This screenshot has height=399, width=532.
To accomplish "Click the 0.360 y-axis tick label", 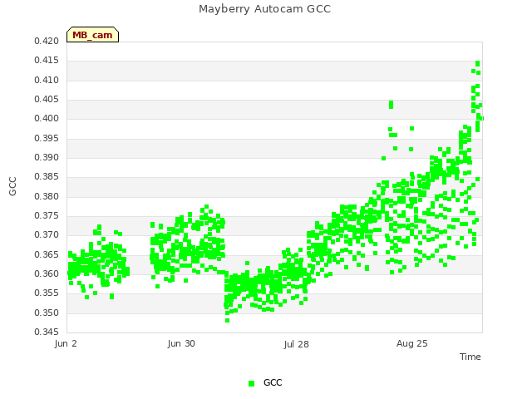I will pyautogui.click(x=47, y=273).
